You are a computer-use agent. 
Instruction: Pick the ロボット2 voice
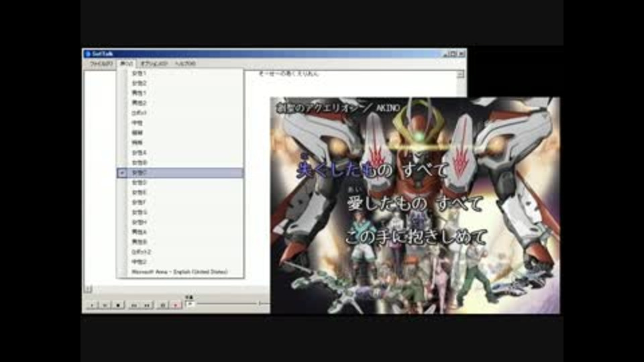pyautogui.click(x=180, y=251)
